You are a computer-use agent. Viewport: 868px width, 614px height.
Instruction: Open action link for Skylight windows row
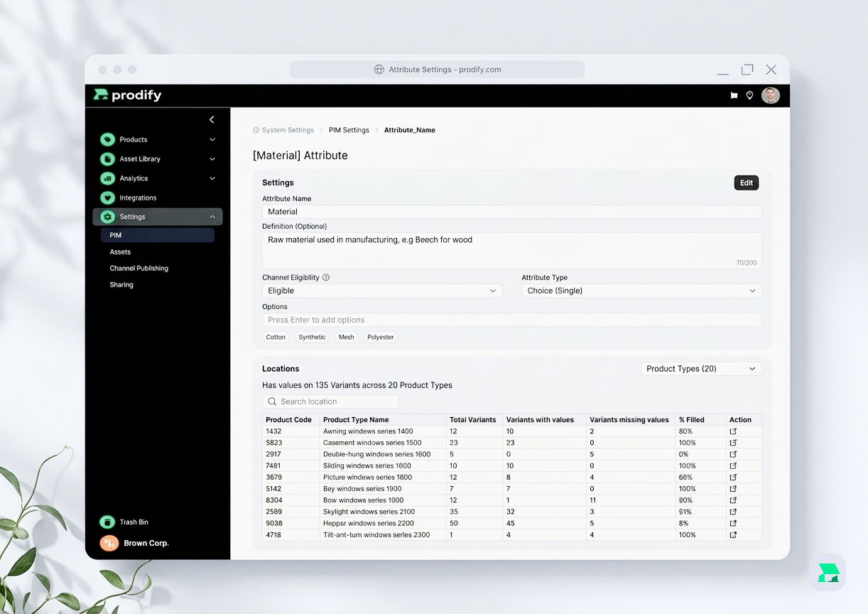(733, 512)
